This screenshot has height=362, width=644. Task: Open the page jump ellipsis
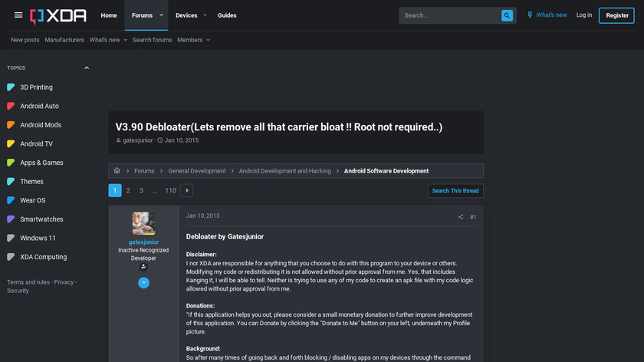[x=155, y=191]
